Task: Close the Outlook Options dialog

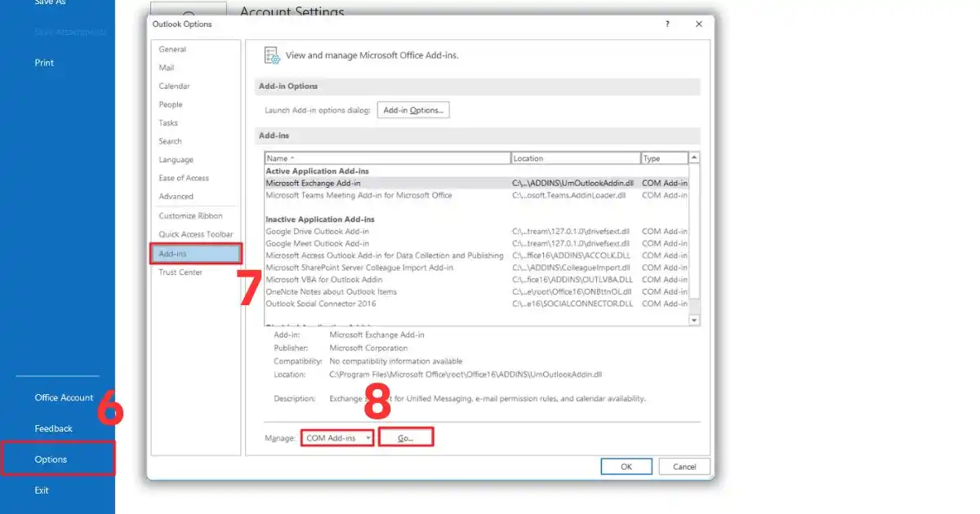Action: (699, 24)
